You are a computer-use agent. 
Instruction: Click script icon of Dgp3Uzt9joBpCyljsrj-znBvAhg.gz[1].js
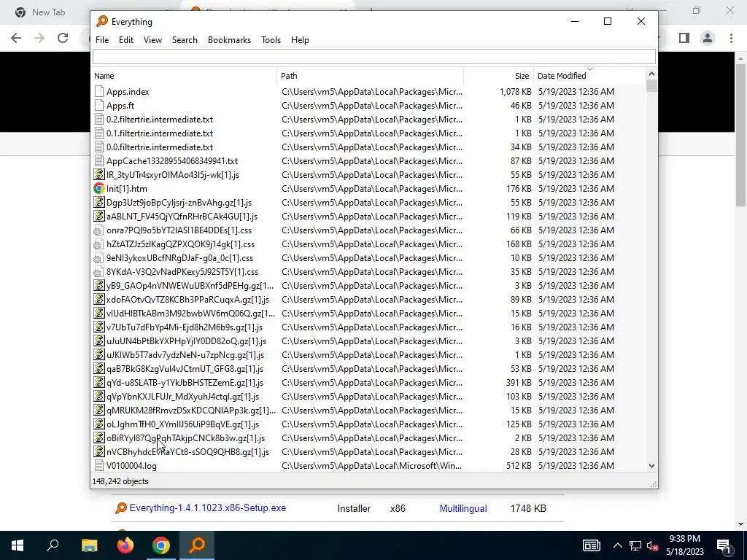coord(98,202)
